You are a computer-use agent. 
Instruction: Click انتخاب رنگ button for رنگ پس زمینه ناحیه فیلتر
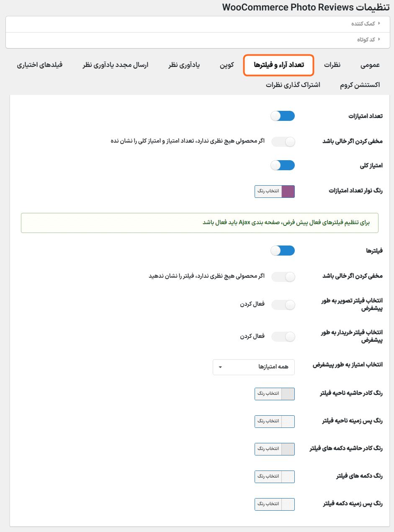[x=268, y=422]
